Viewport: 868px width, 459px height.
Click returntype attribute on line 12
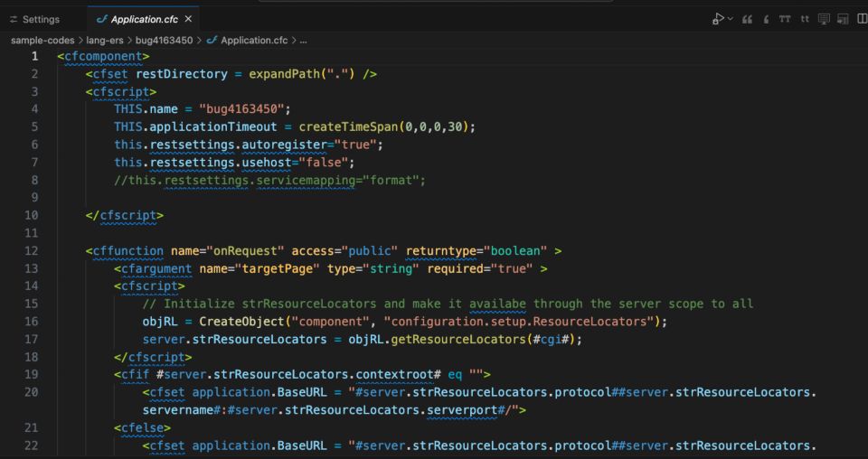coord(441,250)
